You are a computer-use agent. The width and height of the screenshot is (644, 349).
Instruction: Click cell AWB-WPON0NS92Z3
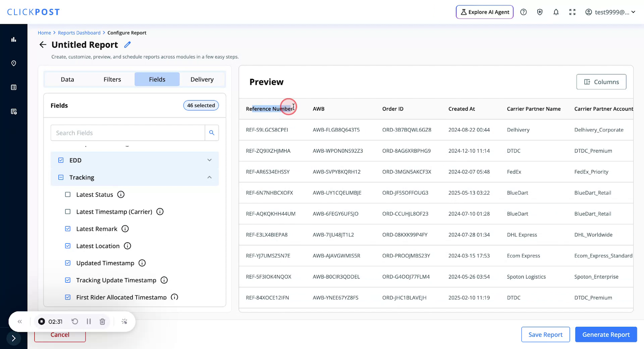click(338, 151)
